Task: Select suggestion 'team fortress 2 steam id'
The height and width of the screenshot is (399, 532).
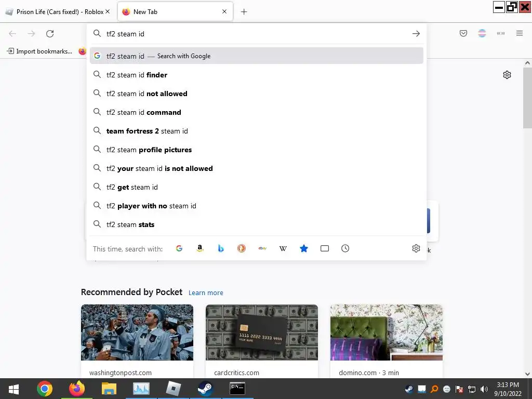Action: [x=257, y=130]
